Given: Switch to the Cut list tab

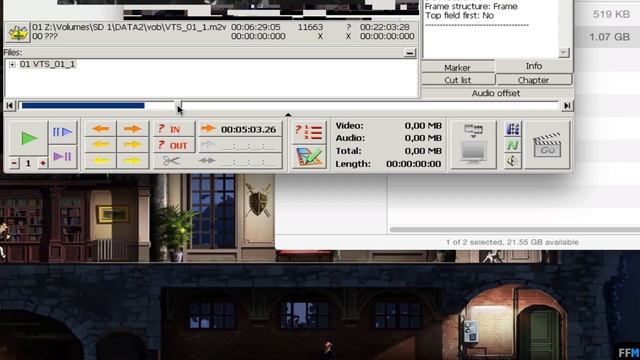Looking at the screenshot, I should click(458, 80).
